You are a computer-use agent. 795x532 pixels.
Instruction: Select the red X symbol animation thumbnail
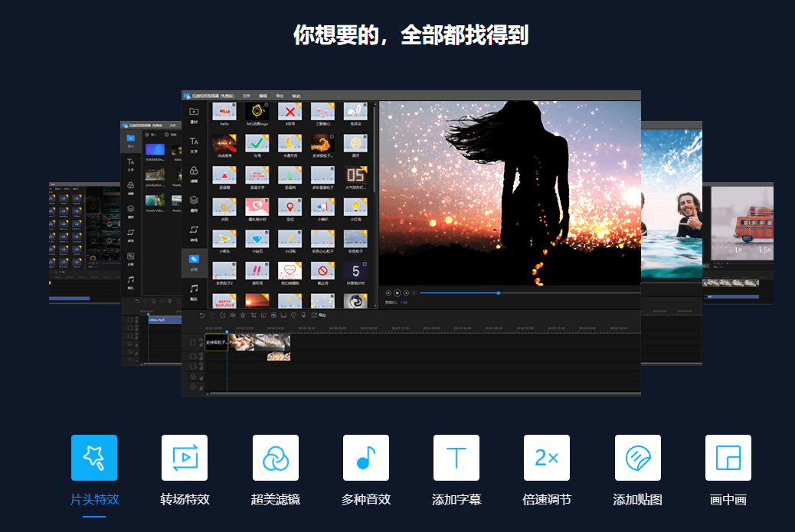click(290, 112)
